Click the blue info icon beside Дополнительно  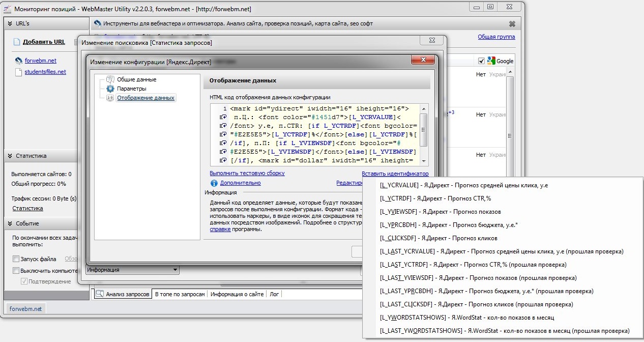tap(214, 183)
